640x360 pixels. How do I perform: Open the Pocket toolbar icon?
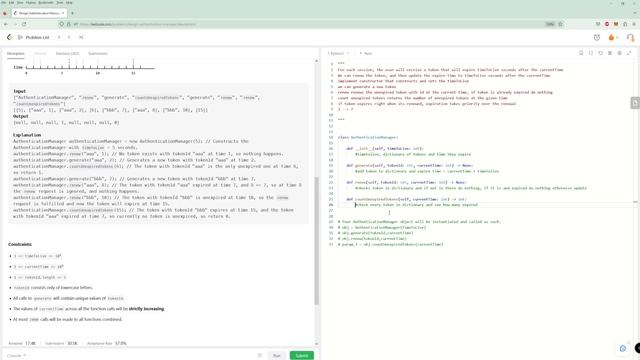click(598, 24)
